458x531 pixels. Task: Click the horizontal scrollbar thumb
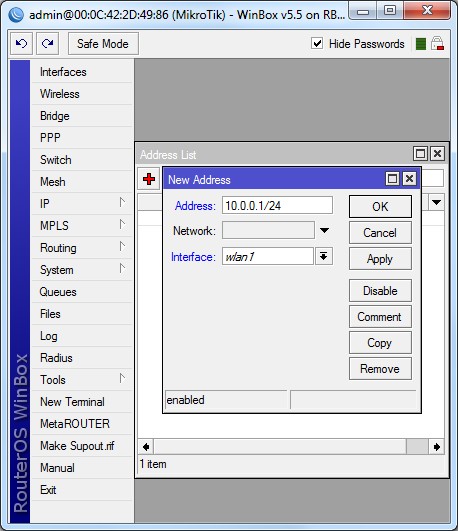click(x=417, y=447)
